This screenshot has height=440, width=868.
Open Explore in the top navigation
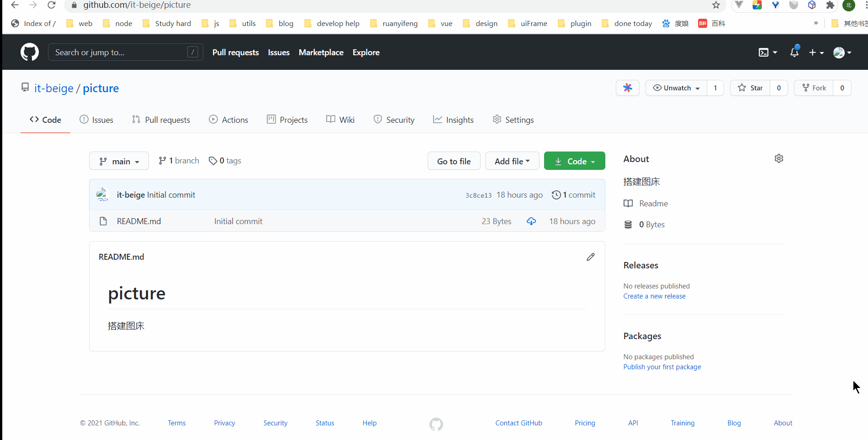(x=366, y=52)
